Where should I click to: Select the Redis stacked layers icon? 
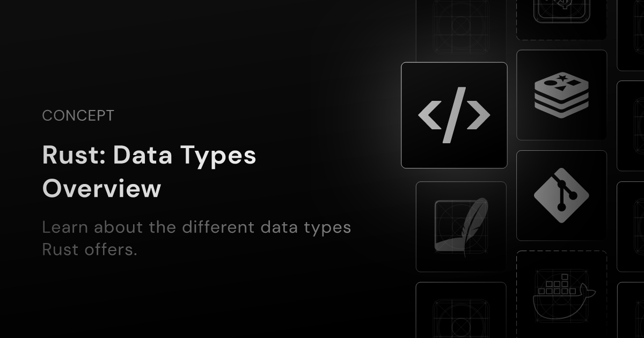[x=561, y=95]
